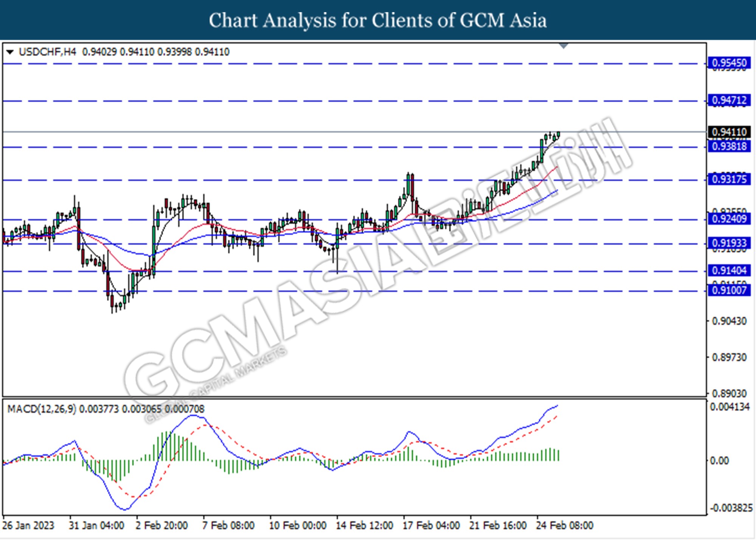Click the 14 Feb 12:00 time label

pos(364,526)
